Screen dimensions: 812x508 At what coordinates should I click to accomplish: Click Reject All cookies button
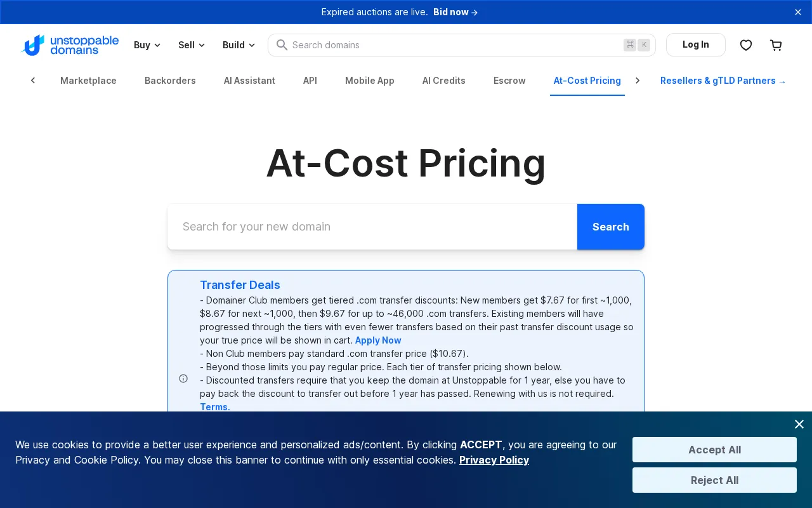(x=714, y=480)
